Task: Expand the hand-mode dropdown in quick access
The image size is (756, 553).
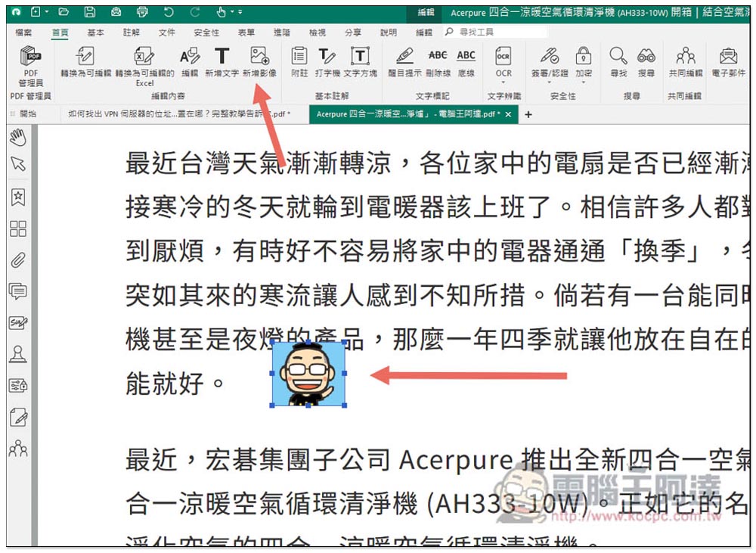Action: click(232, 11)
